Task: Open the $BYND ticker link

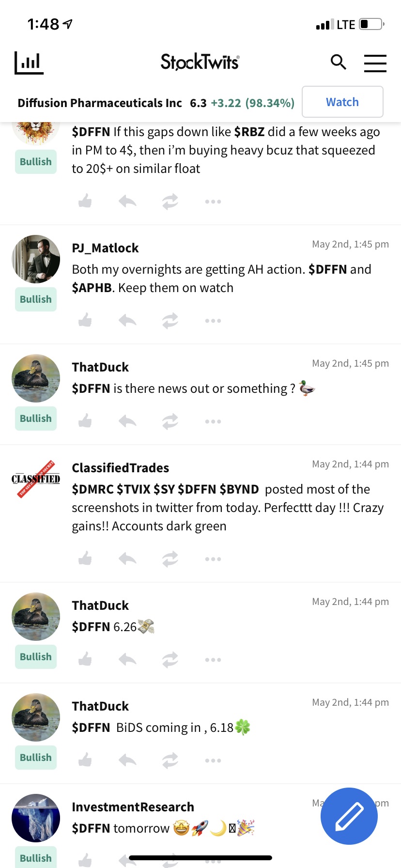Action: coord(239,489)
